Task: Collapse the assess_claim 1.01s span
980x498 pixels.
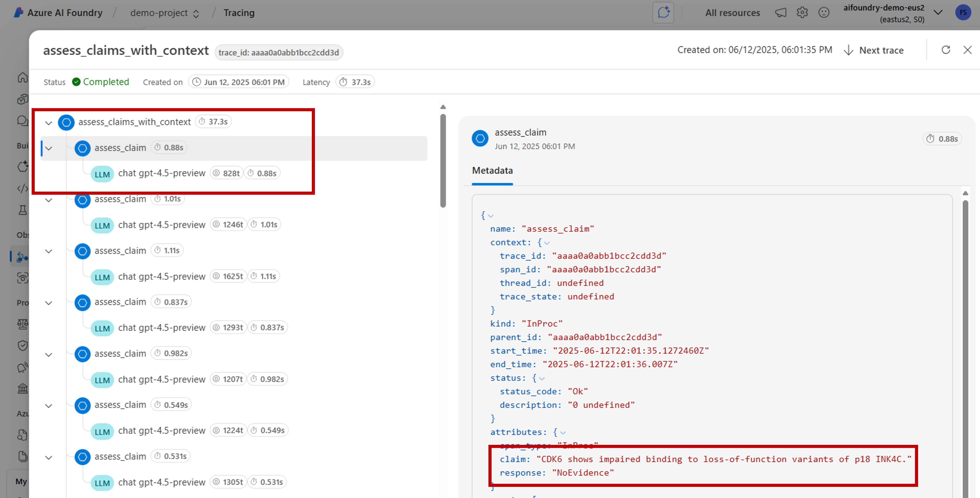Action: tap(48, 200)
